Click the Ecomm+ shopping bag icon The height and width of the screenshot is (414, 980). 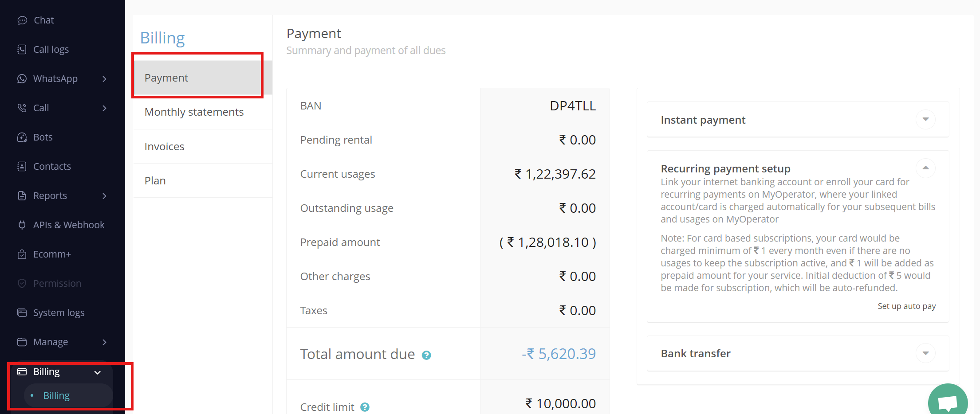coord(22,254)
